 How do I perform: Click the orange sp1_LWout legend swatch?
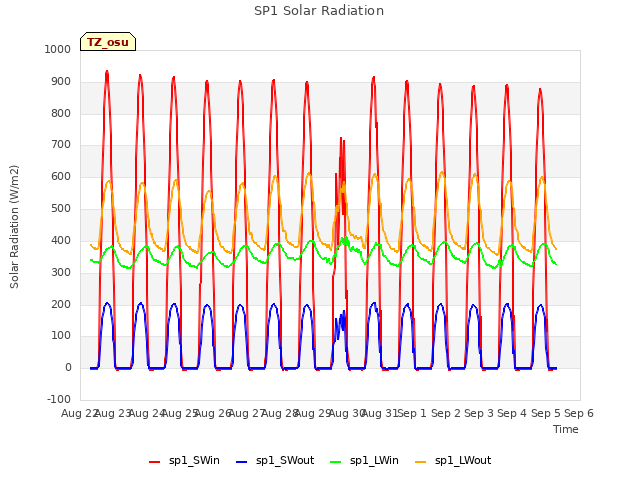click(420, 462)
